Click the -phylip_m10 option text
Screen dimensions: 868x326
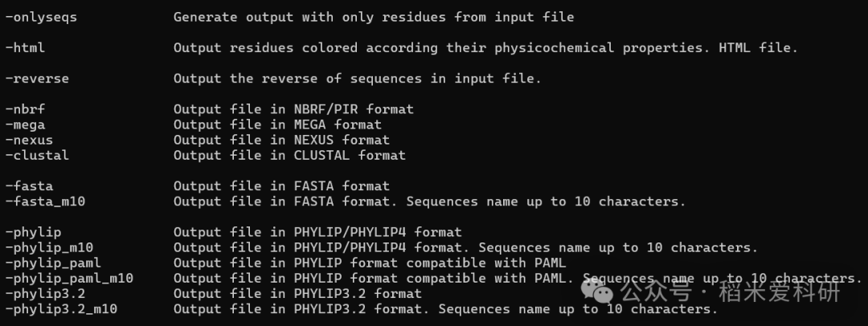tap(49, 248)
